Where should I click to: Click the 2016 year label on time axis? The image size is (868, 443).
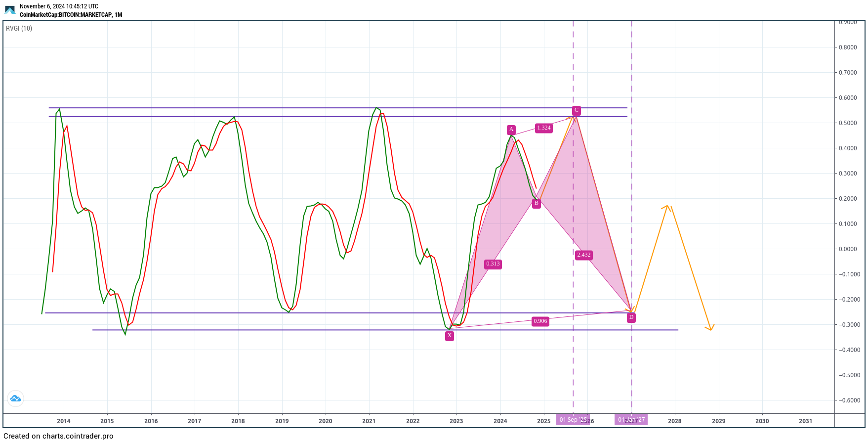(151, 421)
